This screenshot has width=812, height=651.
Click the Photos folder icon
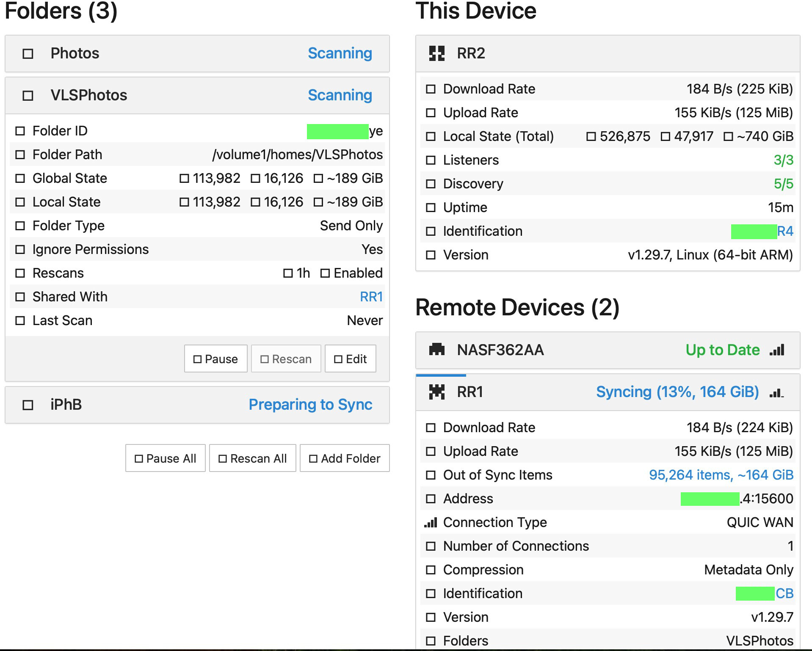28,54
